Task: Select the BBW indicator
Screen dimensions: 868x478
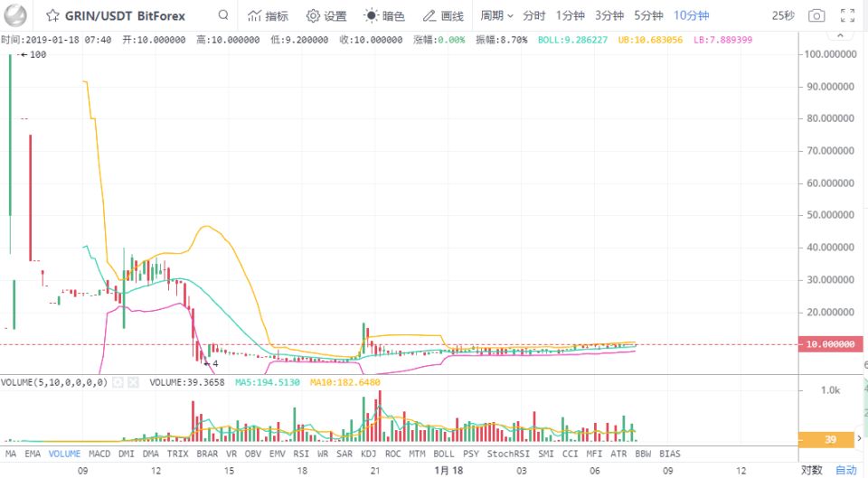Action: (x=643, y=454)
